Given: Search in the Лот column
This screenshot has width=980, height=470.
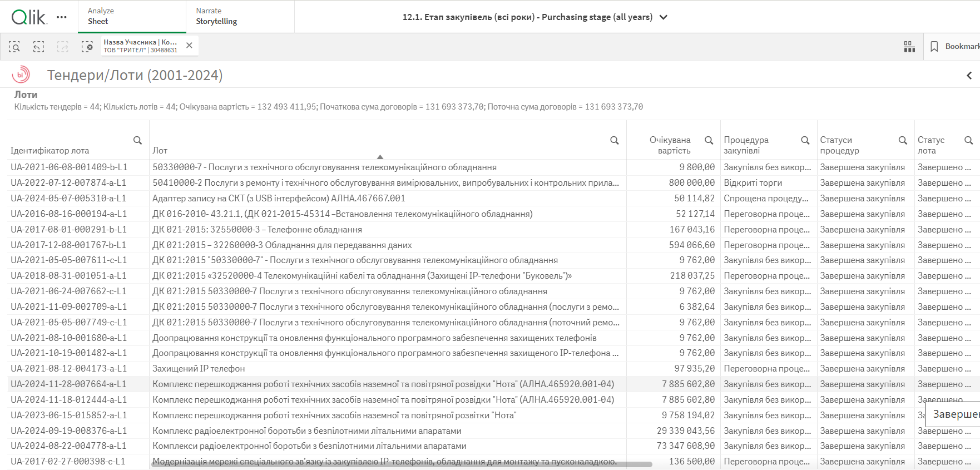Looking at the screenshot, I should tap(614, 140).
